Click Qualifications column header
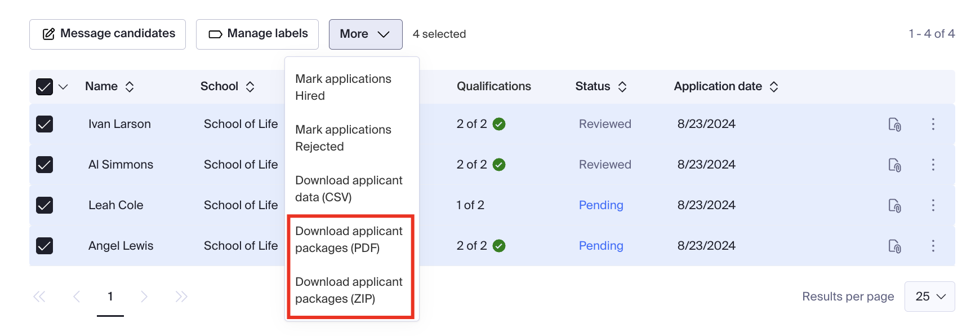 click(x=494, y=86)
